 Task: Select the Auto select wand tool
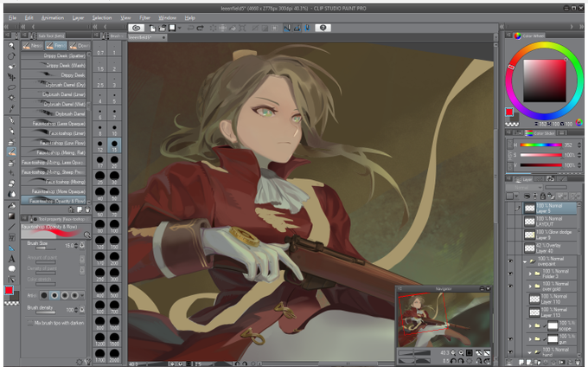pos(11,98)
